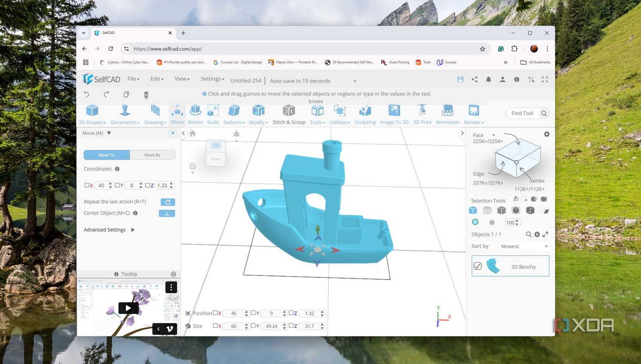Open the Tools dropdown in toolbar
Screen dimensions: 641x364
click(x=317, y=115)
